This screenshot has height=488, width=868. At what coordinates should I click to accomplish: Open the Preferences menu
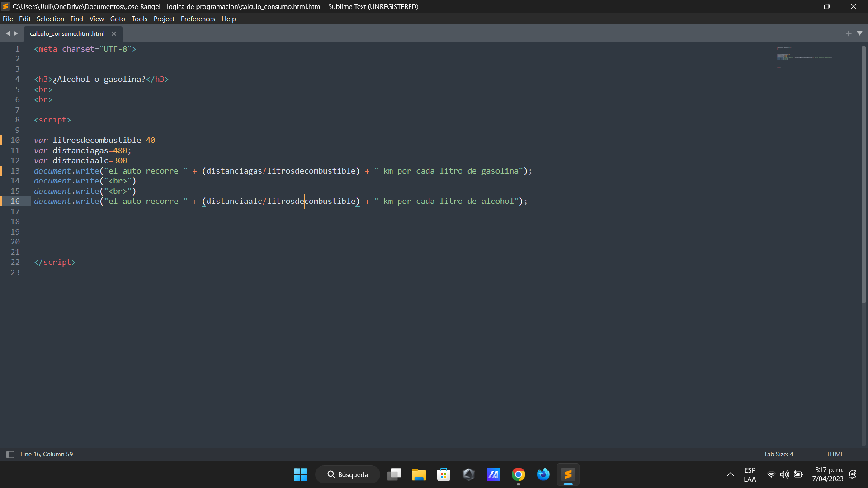click(x=198, y=19)
